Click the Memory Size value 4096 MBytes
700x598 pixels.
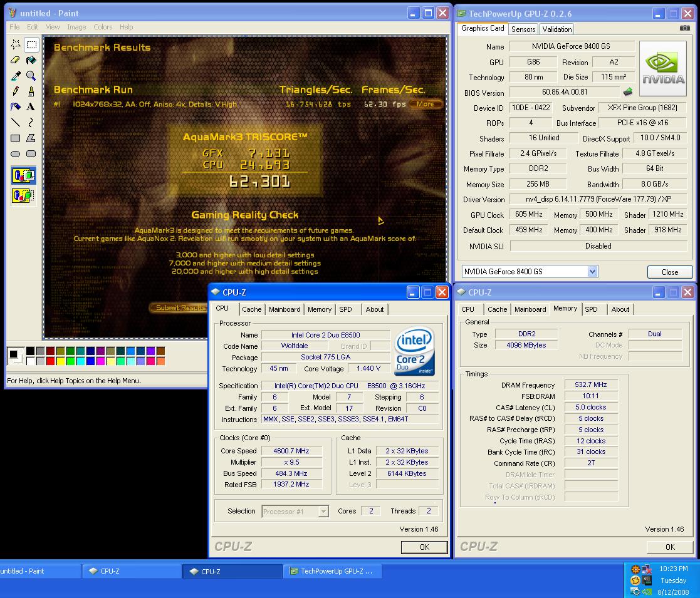pos(526,345)
